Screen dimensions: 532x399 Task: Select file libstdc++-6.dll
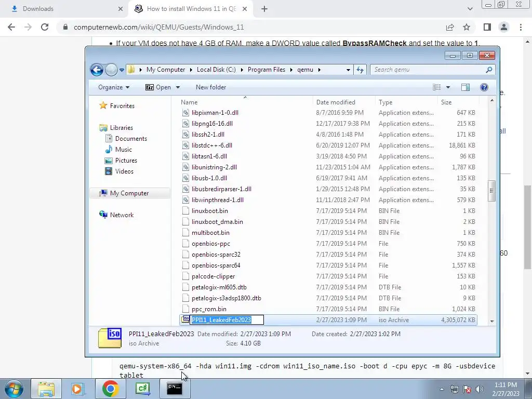(212, 145)
